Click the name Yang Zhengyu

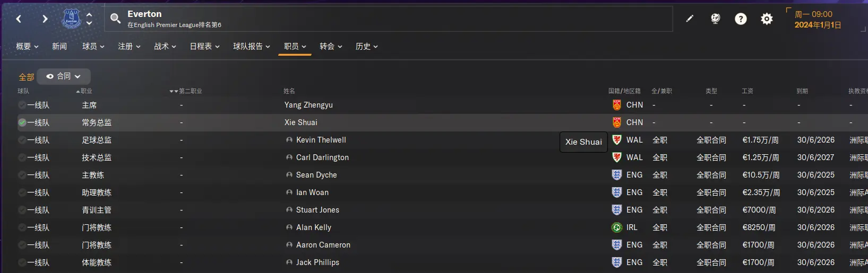308,105
